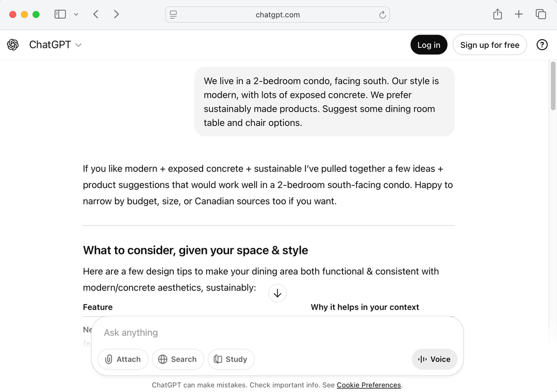Reload the page with the refresh control

coord(383,14)
